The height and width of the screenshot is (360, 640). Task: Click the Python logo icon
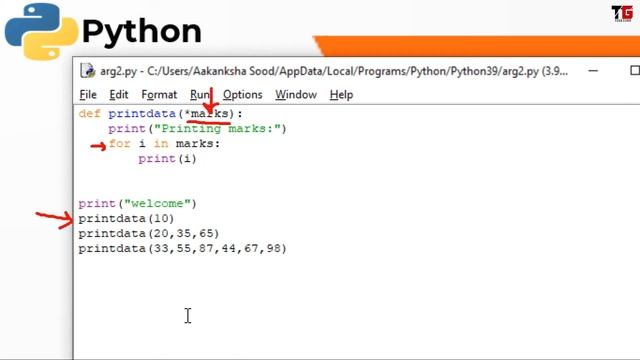(41, 31)
